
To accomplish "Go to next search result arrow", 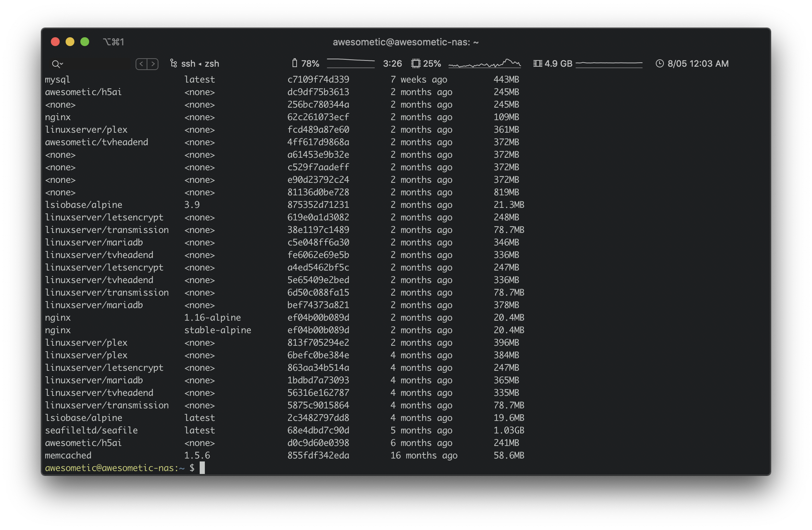I will point(153,64).
